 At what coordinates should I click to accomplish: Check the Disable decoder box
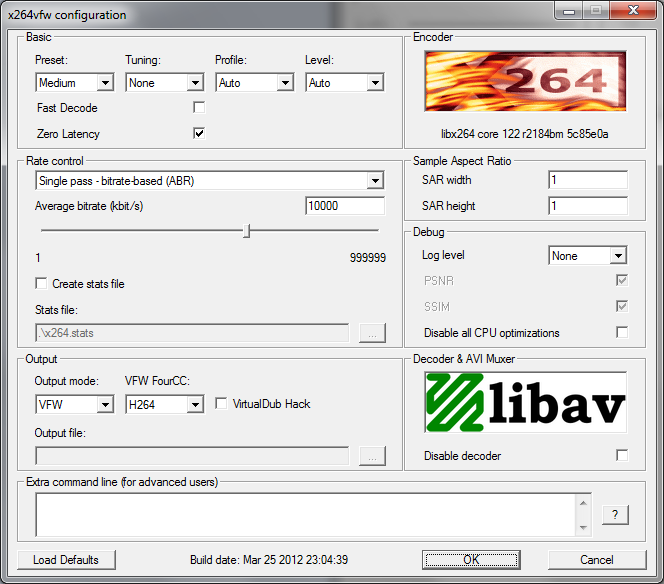(622, 456)
